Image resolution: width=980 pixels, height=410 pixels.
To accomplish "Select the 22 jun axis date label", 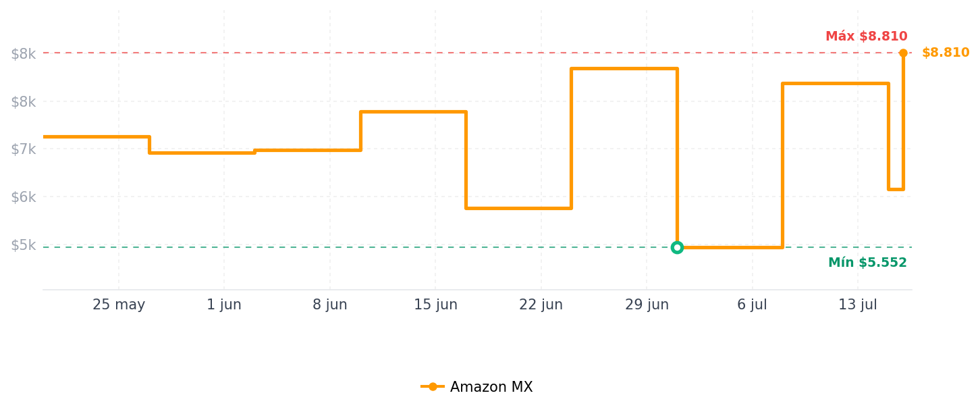I will tap(541, 305).
